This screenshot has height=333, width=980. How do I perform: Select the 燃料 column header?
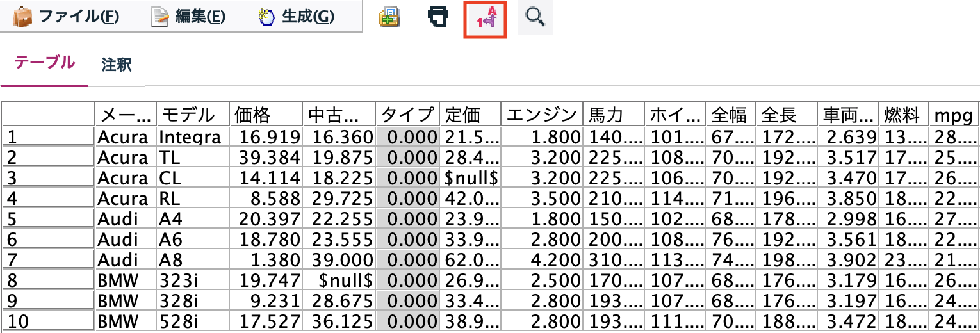(903, 115)
